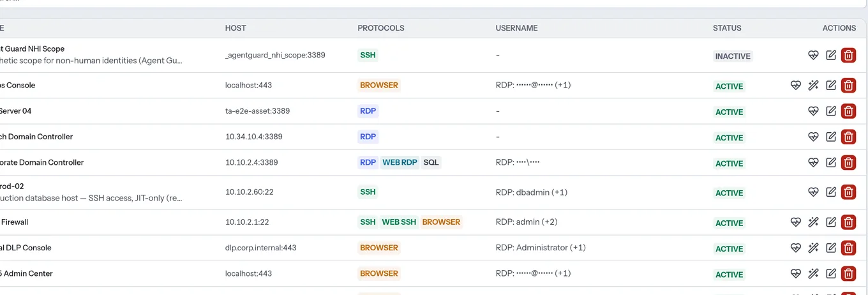Viewport: 868px width, 295px height.
Task: Run health check on 10.34.10.4:3389 Domain Controller
Action: [x=813, y=137]
